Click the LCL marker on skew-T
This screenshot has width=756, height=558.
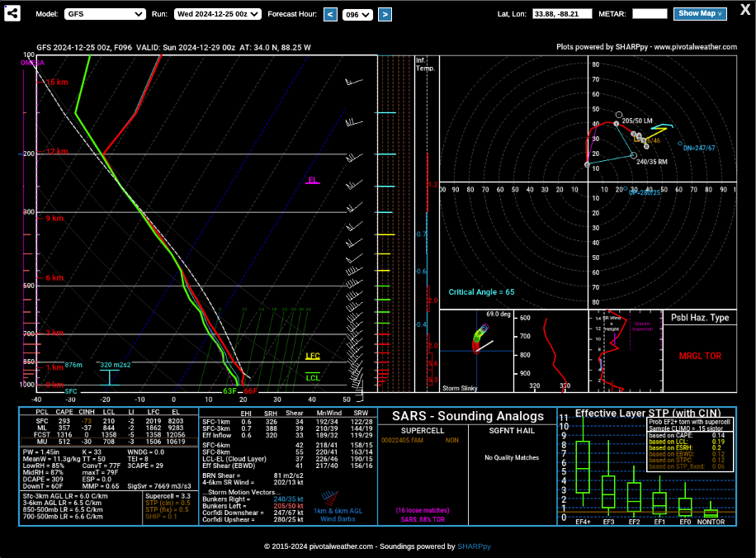[x=313, y=378]
